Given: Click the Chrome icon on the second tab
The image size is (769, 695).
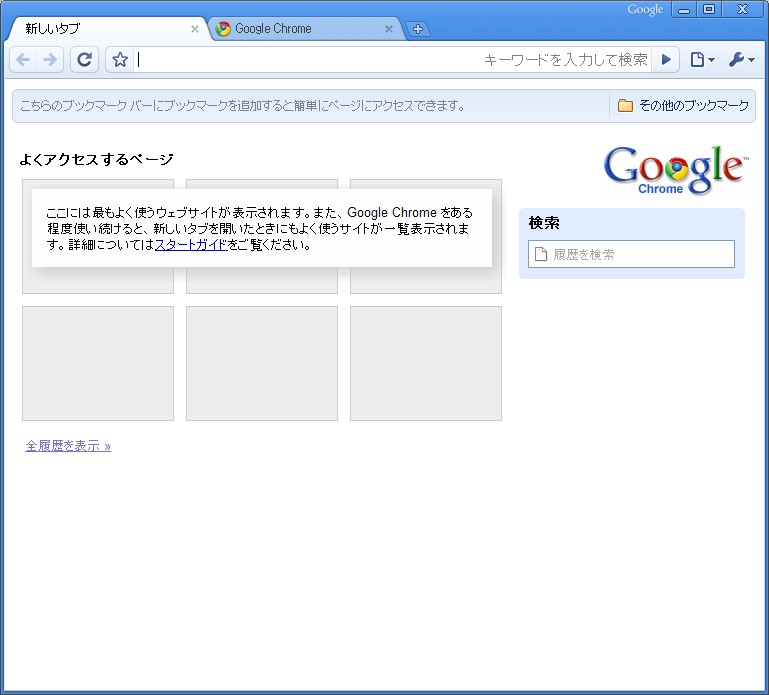Looking at the screenshot, I should tap(223, 29).
